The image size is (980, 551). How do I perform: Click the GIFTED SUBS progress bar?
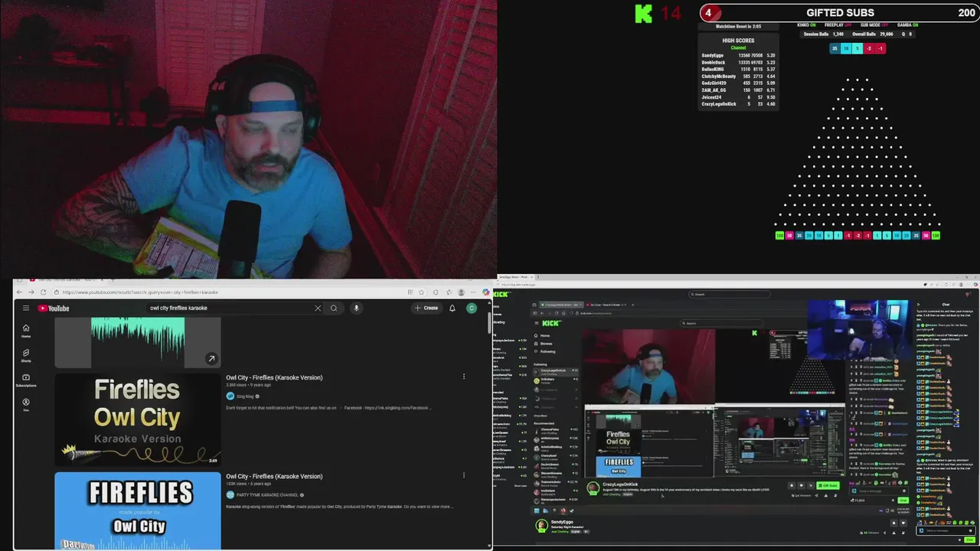pos(838,12)
